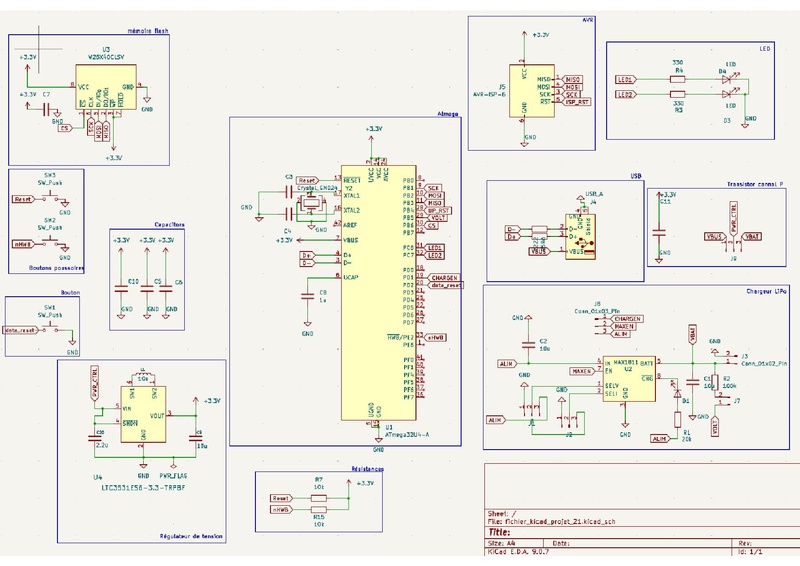Click the D+ label left of ATmega
The height and width of the screenshot is (566, 800).
pyautogui.click(x=307, y=255)
